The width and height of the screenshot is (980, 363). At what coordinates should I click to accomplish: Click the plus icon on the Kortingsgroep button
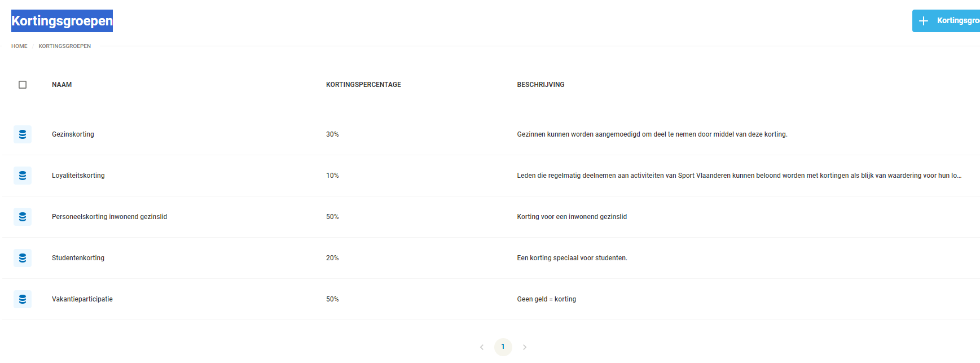pos(924,21)
